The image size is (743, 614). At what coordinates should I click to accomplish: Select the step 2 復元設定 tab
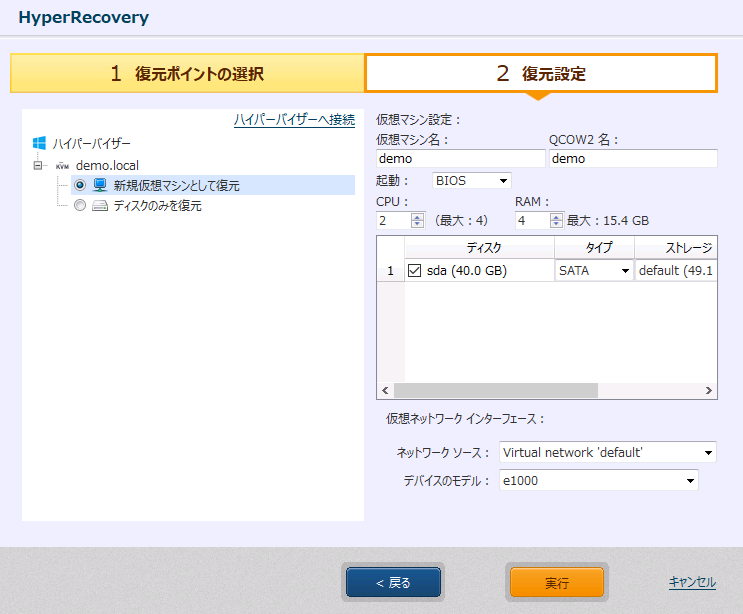(541, 73)
